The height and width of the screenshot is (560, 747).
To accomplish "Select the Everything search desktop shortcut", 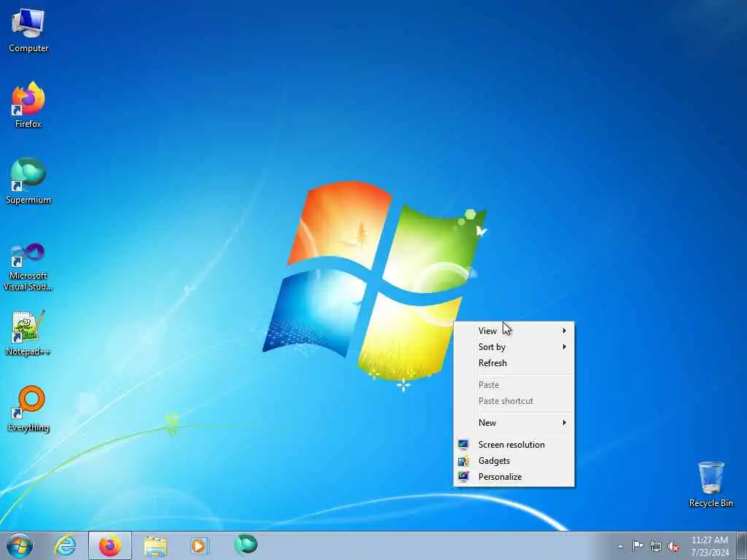I will pos(28,408).
